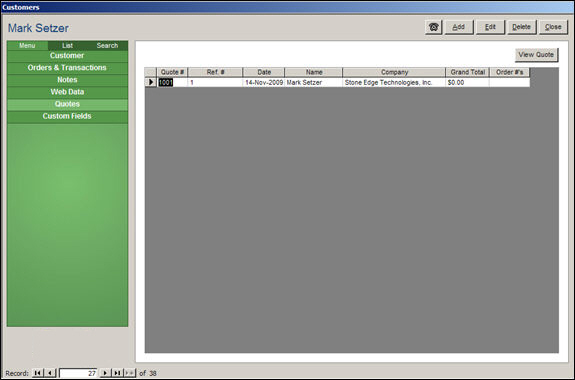Select the Quote # cell 1001

point(172,83)
